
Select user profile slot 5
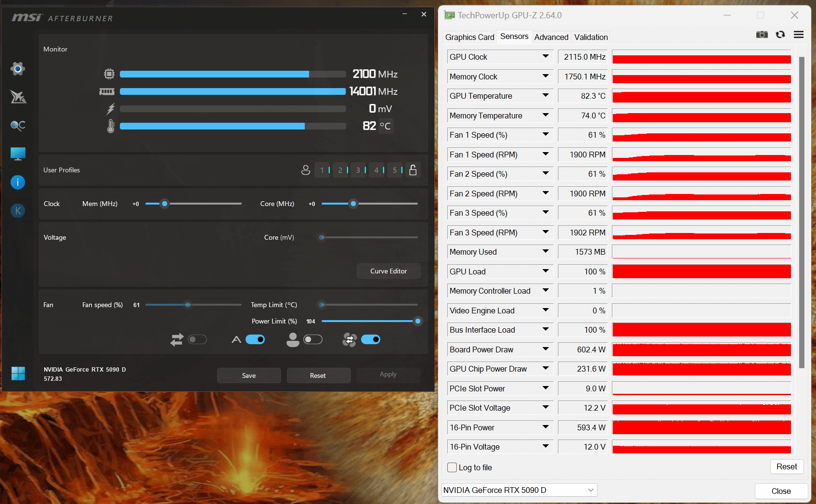pos(395,170)
